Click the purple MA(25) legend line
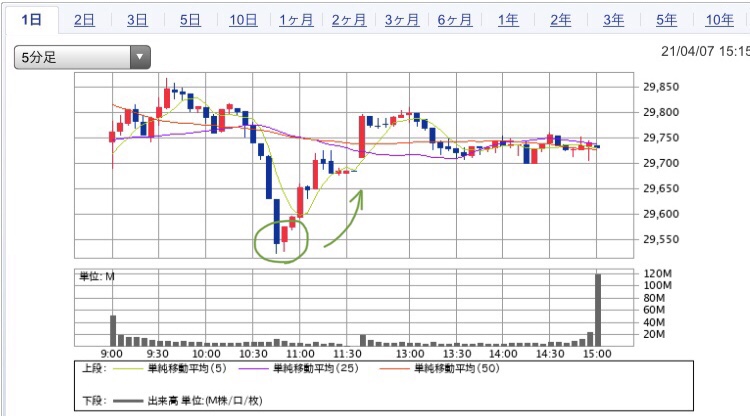This screenshot has width=750, height=416. click(x=254, y=369)
